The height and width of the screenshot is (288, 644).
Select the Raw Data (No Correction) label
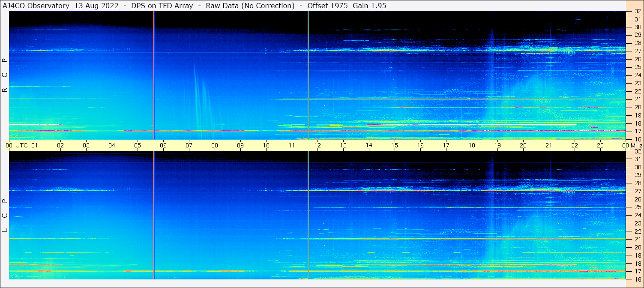click(250, 6)
